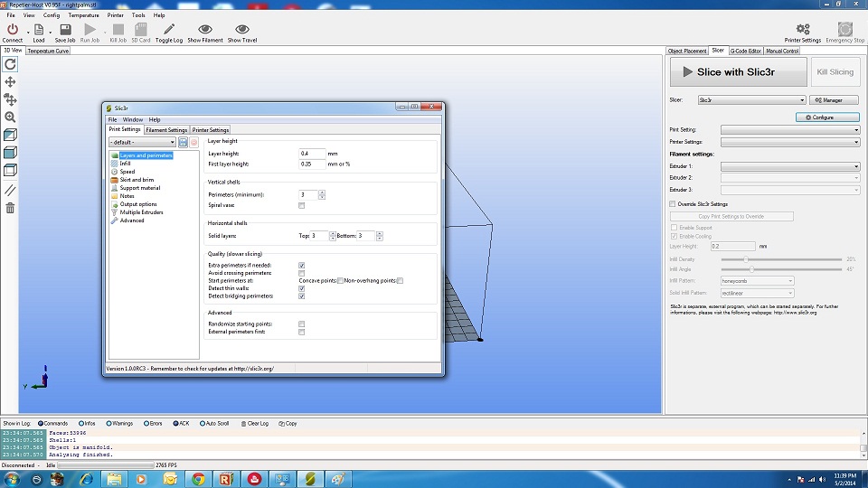
Task: Open the file explorer taskbar icon
Action: click(114, 479)
